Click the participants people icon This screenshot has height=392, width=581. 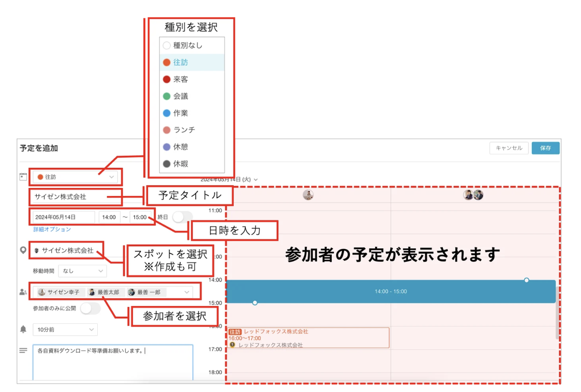(23, 292)
